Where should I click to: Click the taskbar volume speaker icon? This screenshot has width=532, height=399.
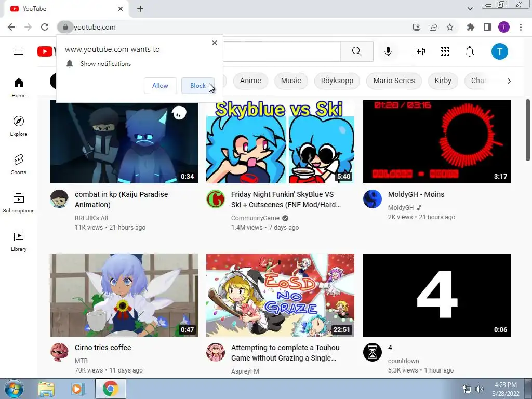point(479,389)
